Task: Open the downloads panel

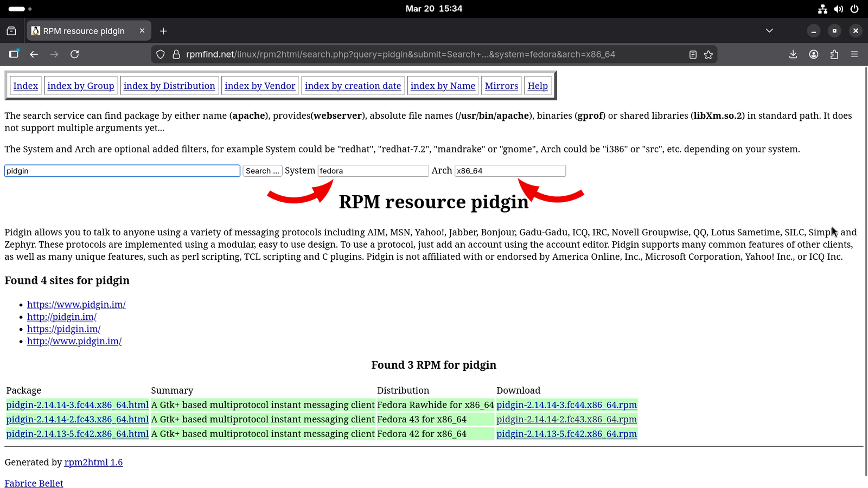Action: (793, 54)
